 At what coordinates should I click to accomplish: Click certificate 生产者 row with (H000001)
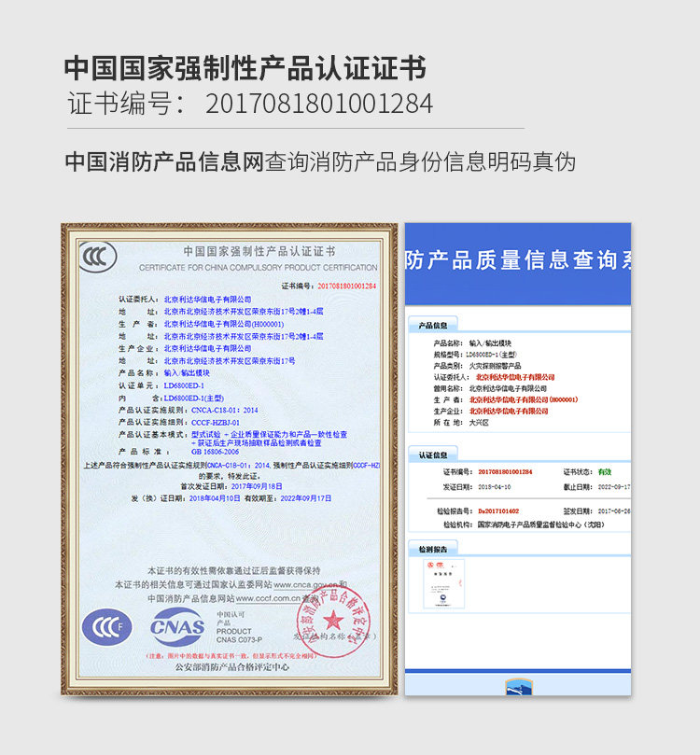click(x=224, y=324)
